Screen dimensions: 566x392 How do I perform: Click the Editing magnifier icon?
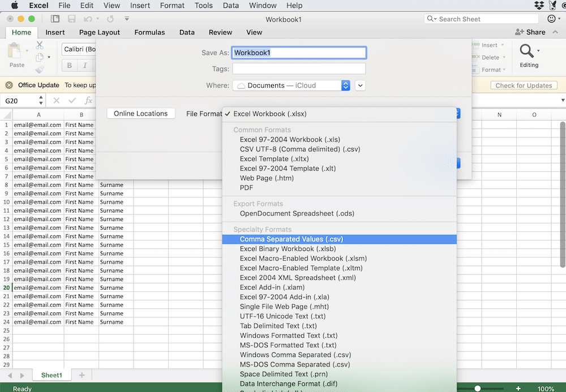(x=526, y=51)
